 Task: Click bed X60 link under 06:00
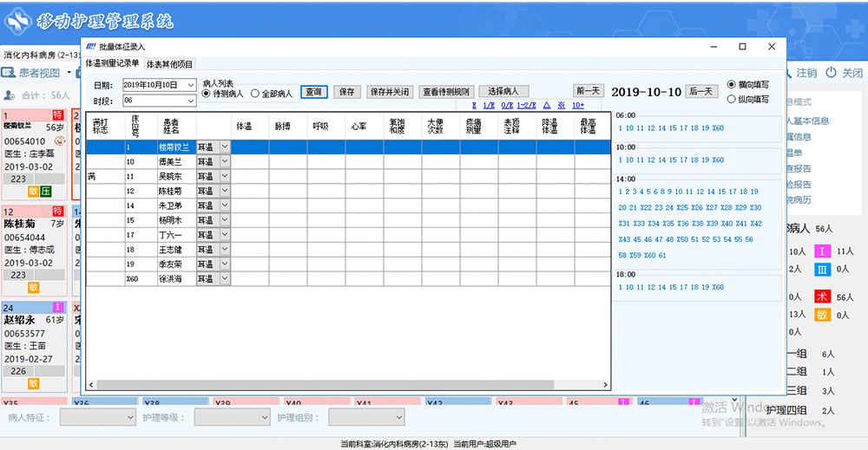(718, 127)
